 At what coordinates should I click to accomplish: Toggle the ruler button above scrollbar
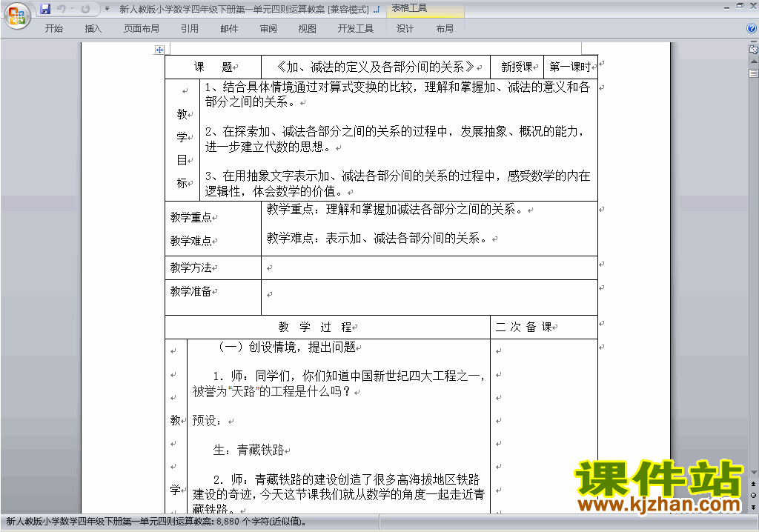point(754,49)
